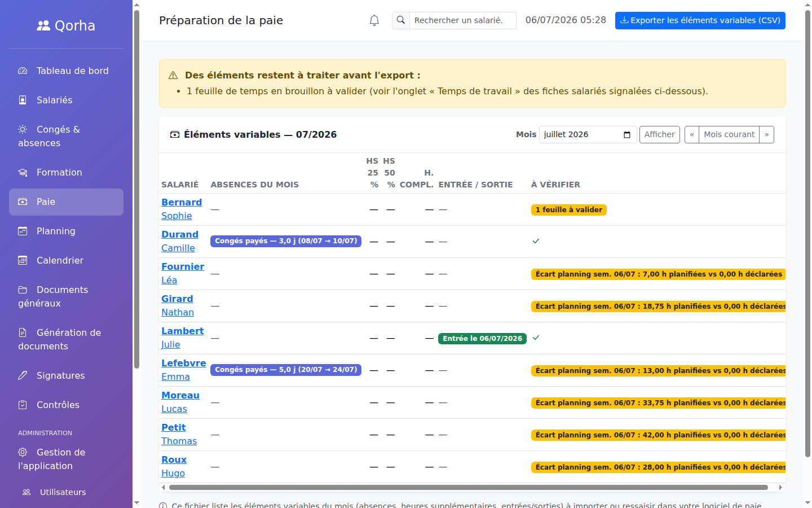This screenshot has height=508, width=812.
Task: Click the green check in Durand's row
Action: [536, 241]
